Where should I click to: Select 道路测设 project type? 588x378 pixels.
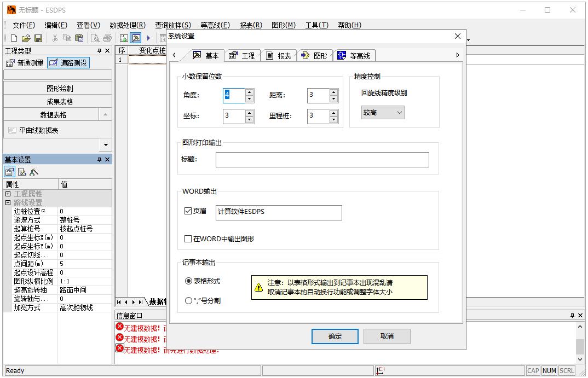pyautogui.click(x=68, y=63)
